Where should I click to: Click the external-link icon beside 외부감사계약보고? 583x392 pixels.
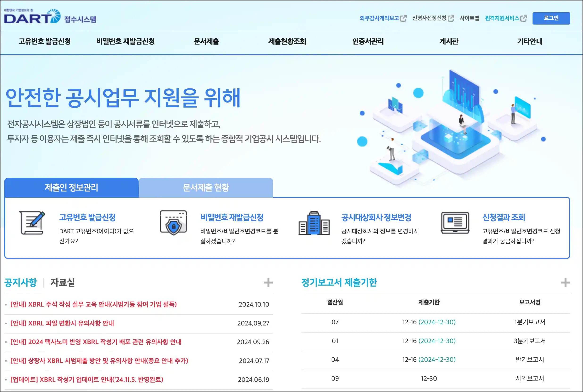pyautogui.click(x=403, y=18)
